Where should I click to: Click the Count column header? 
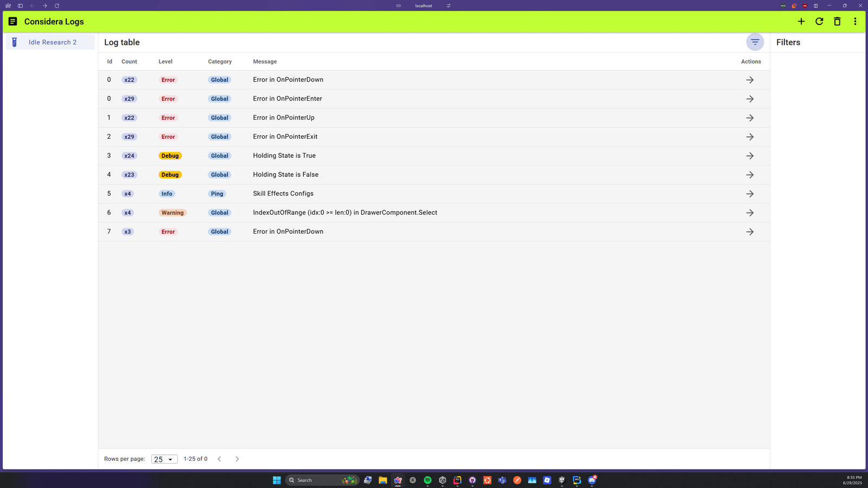point(129,62)
